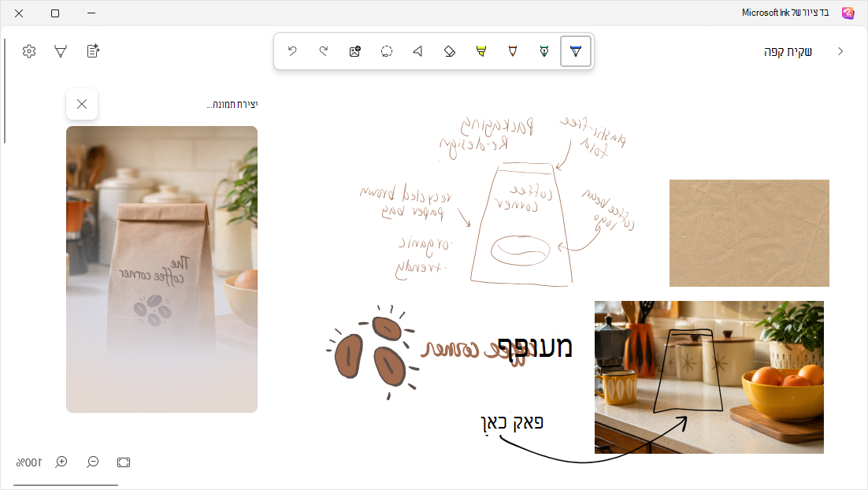This screenshot has width=868, height=490.
Task: Insert a picture with the add image tool
Action: (354, 51)
